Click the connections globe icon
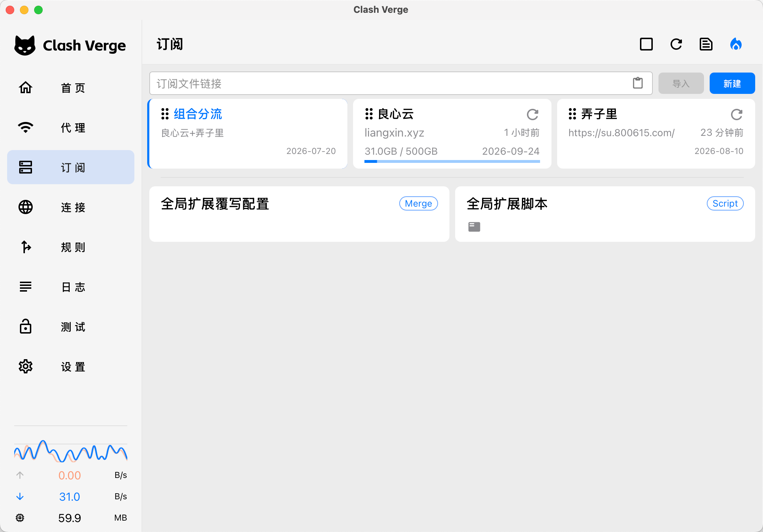 (26, 207)
